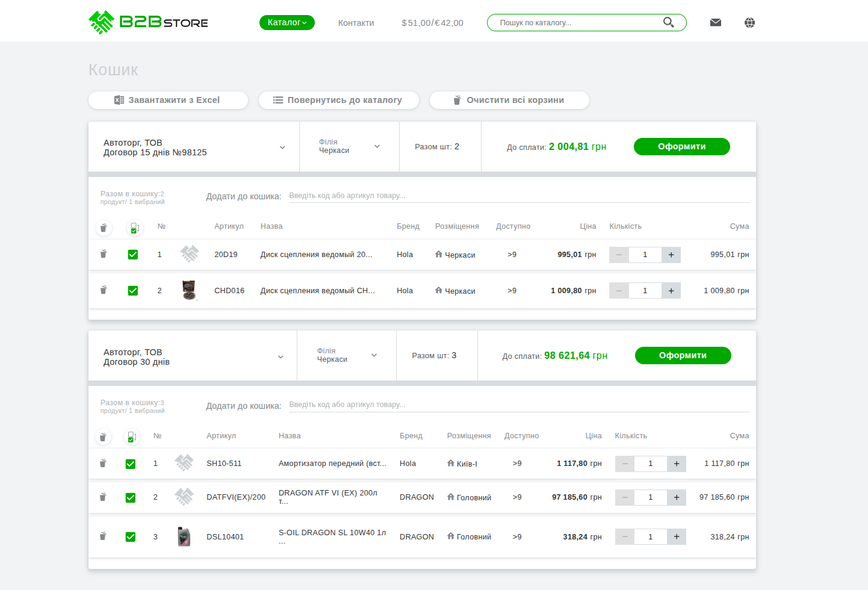The image size is (868, 590).
Task: Increase quantity of DATFVI(EX)/200 with plus
Action: point(677,497)
